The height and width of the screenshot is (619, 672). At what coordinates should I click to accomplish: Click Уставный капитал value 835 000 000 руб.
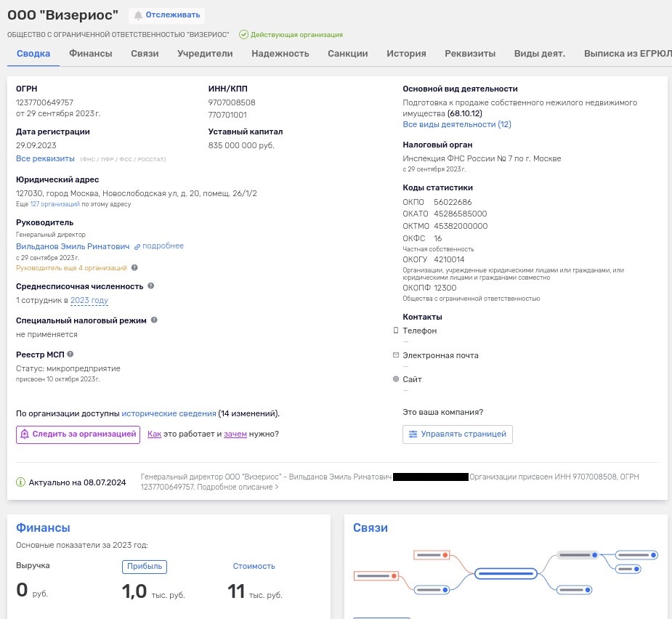[x=241, y=145]
